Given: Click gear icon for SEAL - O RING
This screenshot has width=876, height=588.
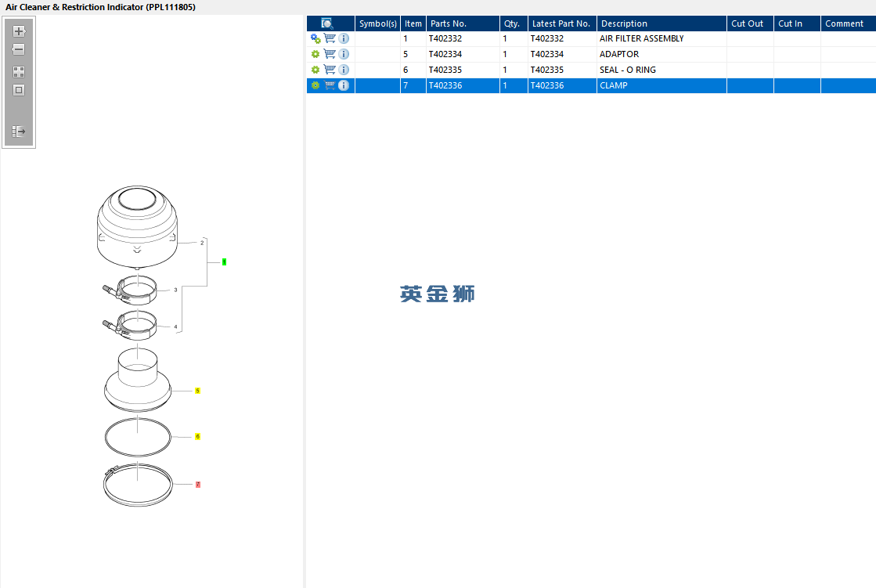Looking at the screenshot, I should [315, 70].
